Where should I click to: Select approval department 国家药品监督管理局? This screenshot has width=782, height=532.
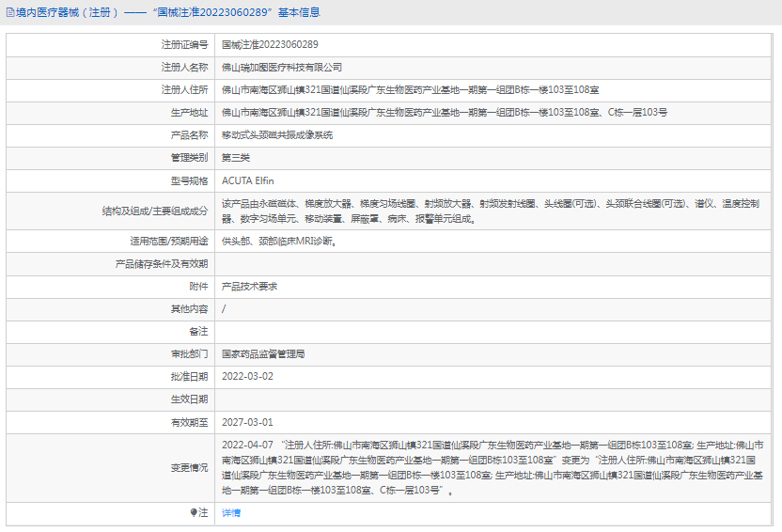(263, 354)
